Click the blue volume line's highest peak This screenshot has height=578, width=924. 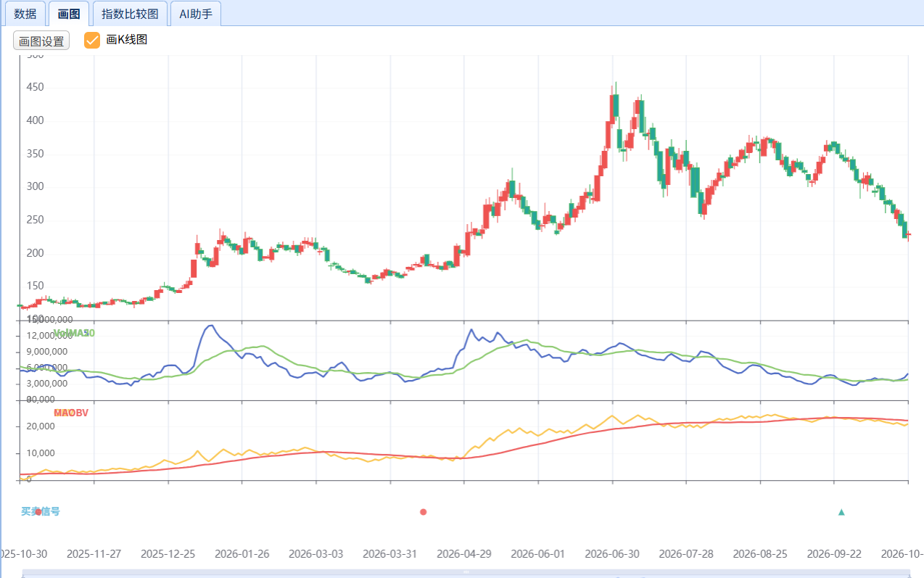[x=211, y=325]
